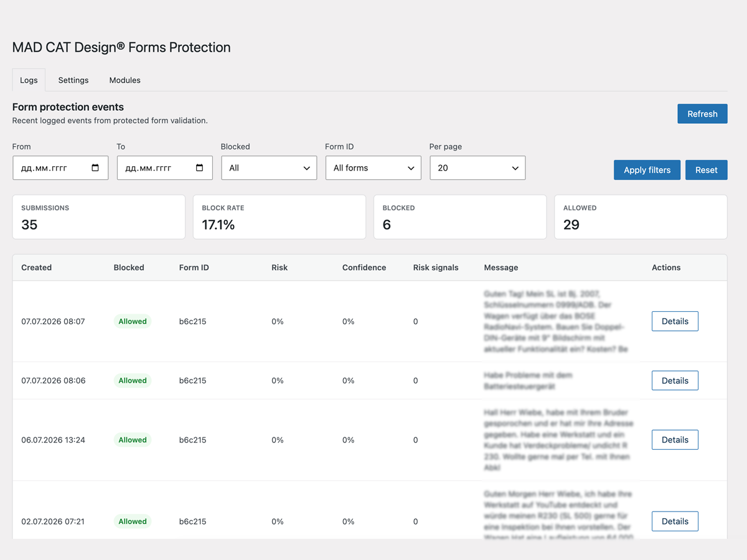
Task: Open the Form ID 'All forms' dropdown
Action: [373, 168]
